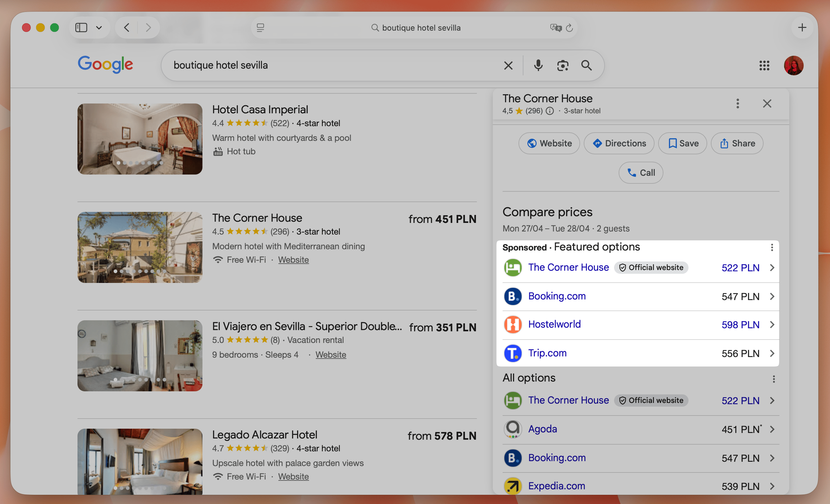Click the Expedia.com logo icon
This screenshot has width=830, height=504.
coord(513,486)
